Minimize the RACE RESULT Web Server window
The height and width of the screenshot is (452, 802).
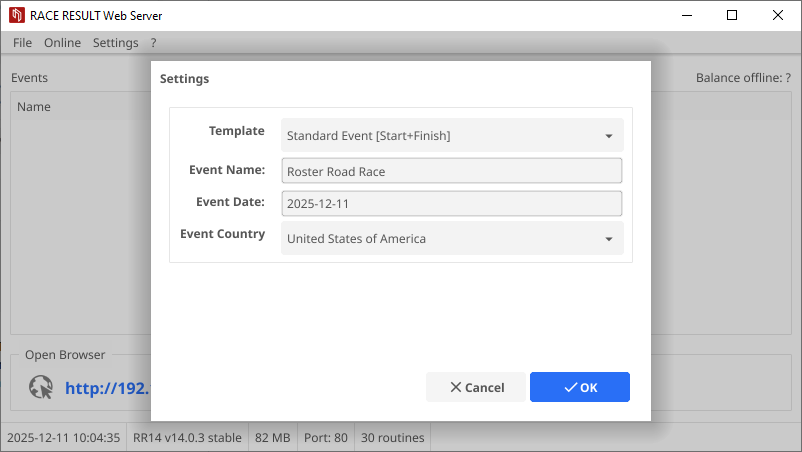tap(687, 15)
